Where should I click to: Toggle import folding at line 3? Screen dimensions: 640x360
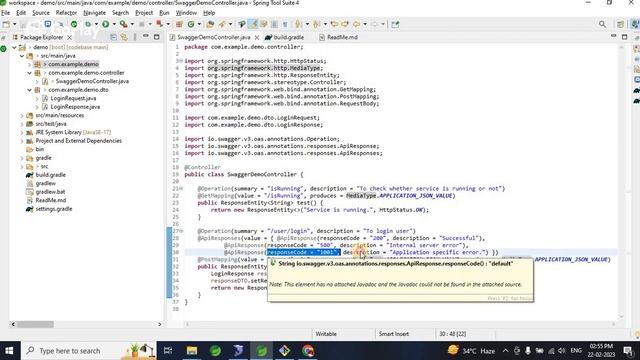coord(180,61)
